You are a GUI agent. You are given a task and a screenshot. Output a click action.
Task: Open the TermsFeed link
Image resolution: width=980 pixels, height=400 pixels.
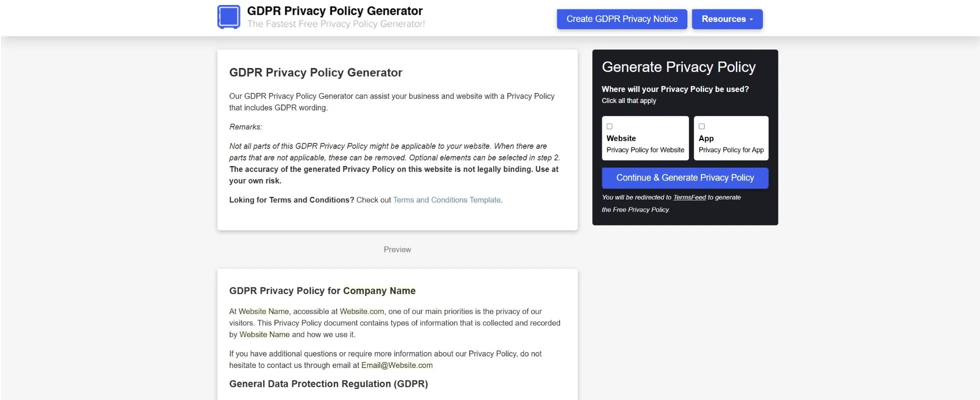689,197
